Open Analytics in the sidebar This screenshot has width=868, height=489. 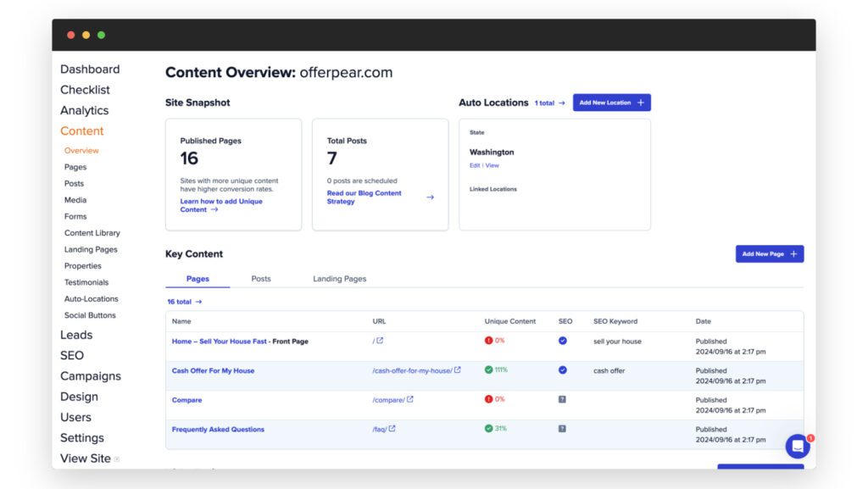84,111
